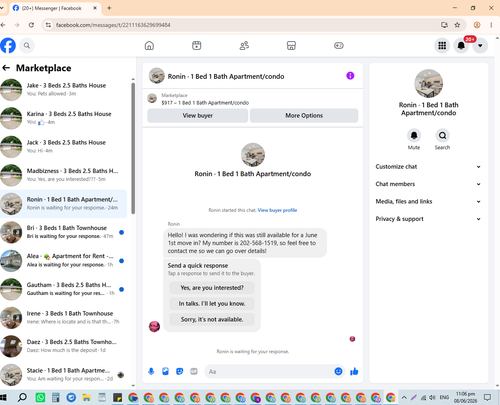Image resolution: width=500 pixels, height=405 pixels.
Task: Open the Account dropdown arrow
Action: (x=480, y=45)
